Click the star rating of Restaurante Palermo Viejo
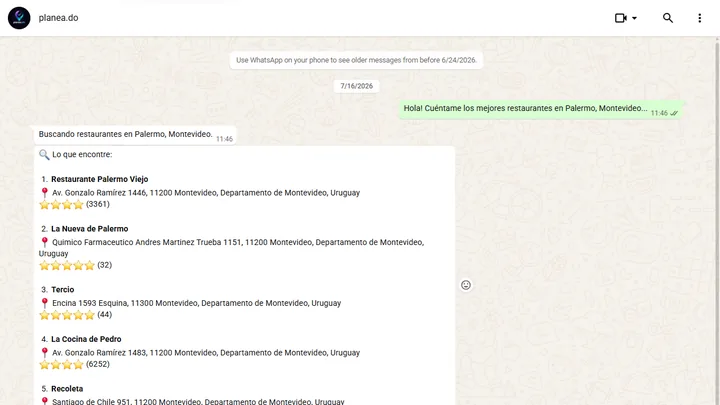 (x=61, y=204)
